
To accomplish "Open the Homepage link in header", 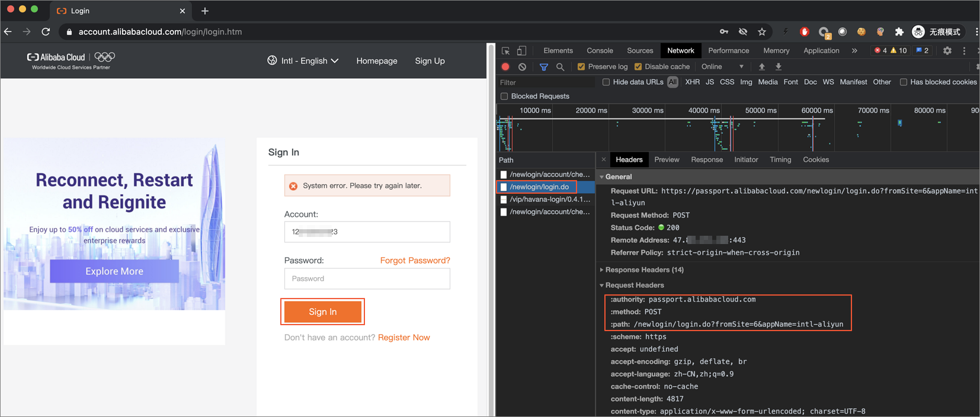I will [x=377, y=61].
